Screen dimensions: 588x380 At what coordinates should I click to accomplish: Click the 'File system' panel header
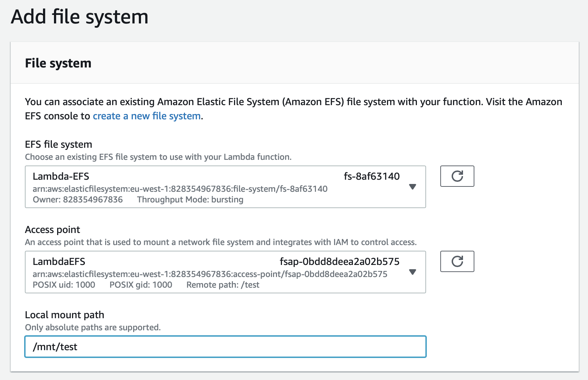pos(58,63)
